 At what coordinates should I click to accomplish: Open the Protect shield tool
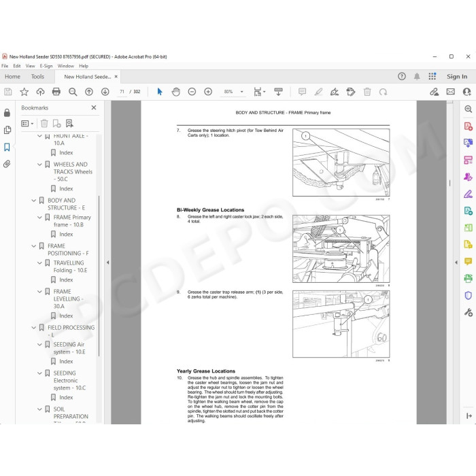[x=468, y=295]
